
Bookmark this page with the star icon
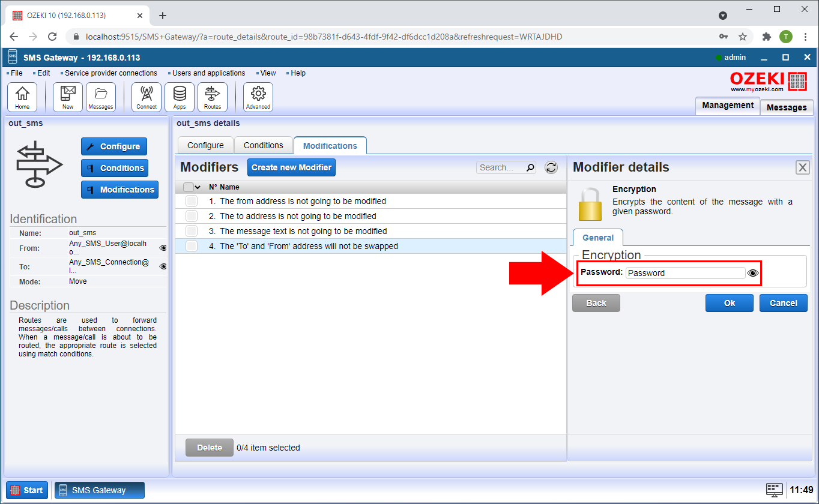(x=743, y=37)
